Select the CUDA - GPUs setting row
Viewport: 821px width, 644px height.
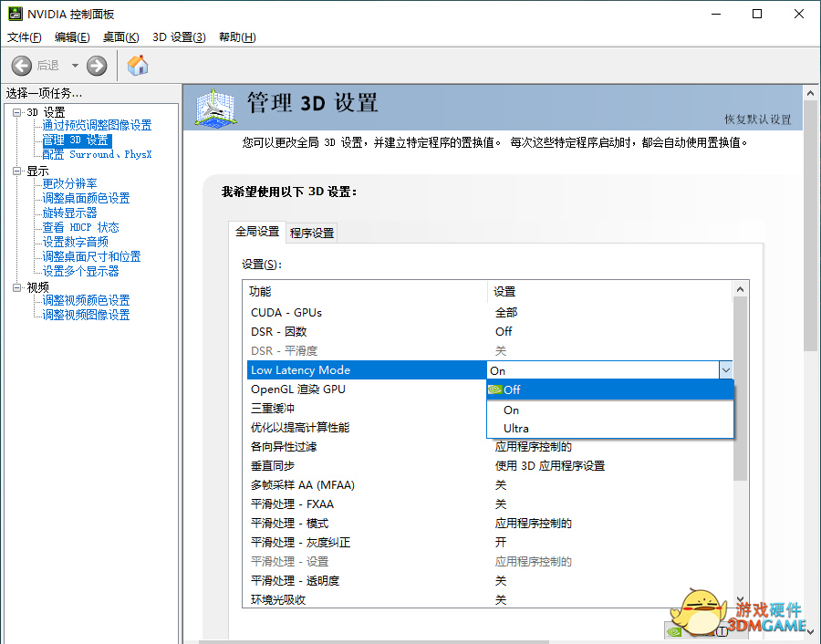[490, 313]
